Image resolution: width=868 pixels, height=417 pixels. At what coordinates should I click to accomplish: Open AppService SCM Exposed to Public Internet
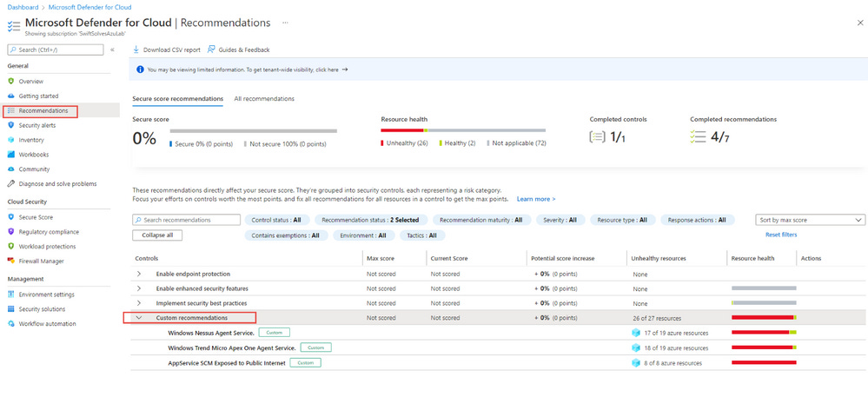[227, 363]
